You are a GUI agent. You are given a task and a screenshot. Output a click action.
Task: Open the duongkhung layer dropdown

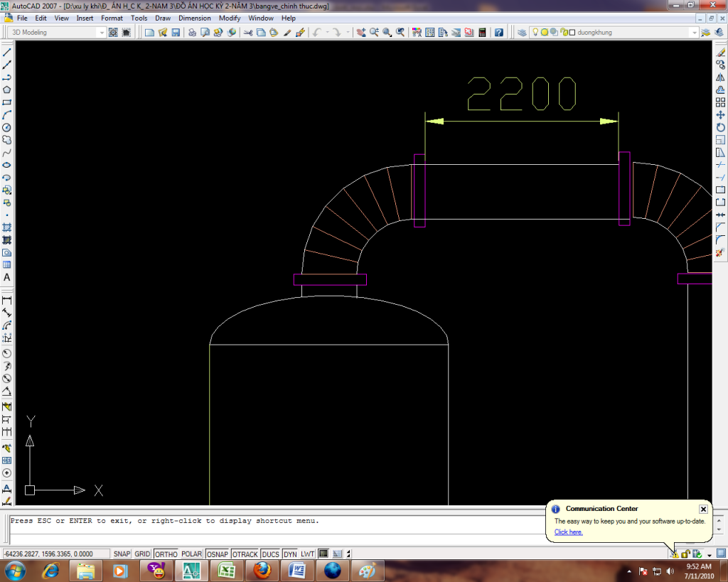point(694,33)
